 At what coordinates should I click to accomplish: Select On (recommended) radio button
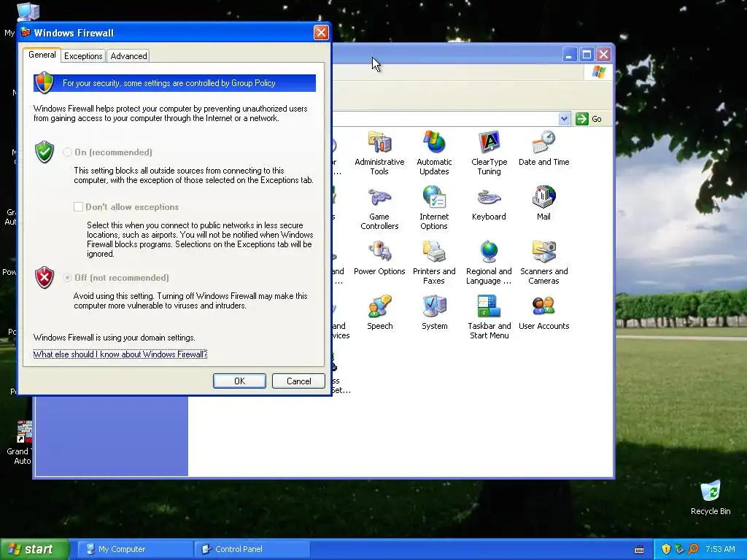tap(67, 152)
